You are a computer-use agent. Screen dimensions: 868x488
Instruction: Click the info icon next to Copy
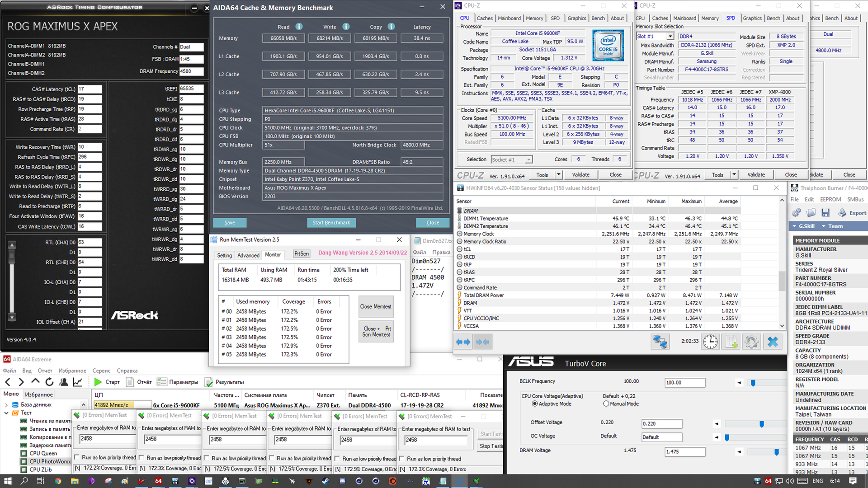point(391,26)
